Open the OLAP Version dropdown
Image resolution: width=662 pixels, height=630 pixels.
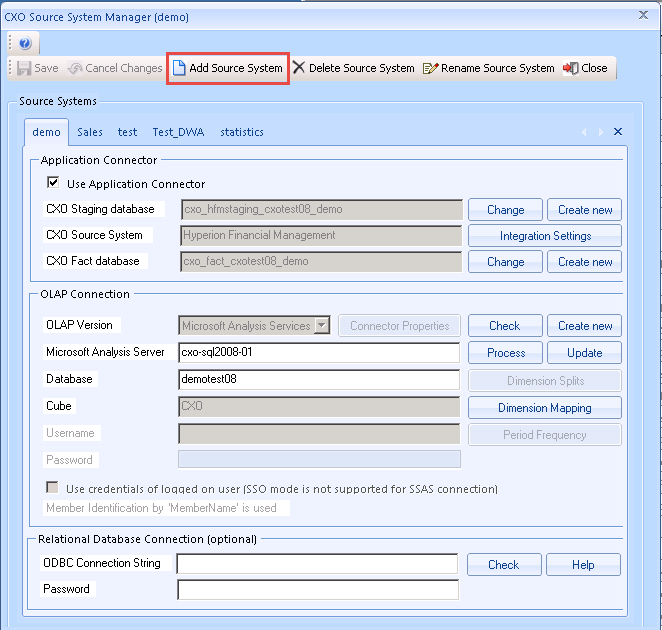click(322, 326)
